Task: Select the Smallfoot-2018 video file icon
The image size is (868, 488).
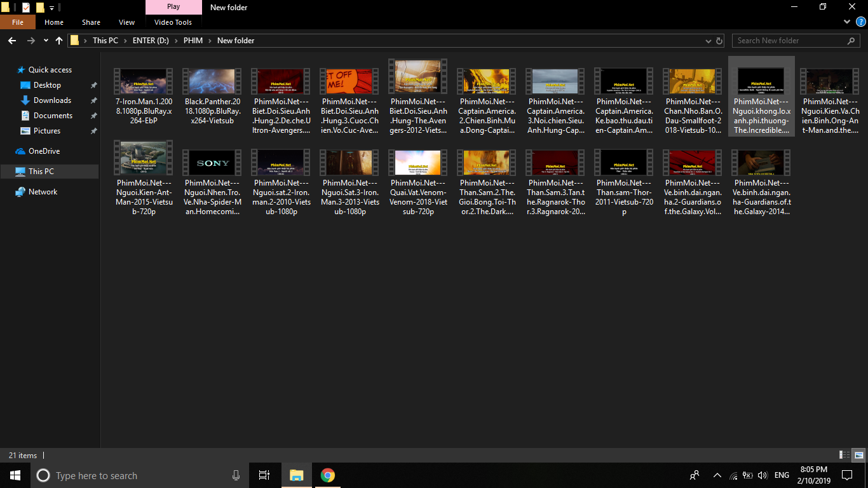Action: pos(693,81)
